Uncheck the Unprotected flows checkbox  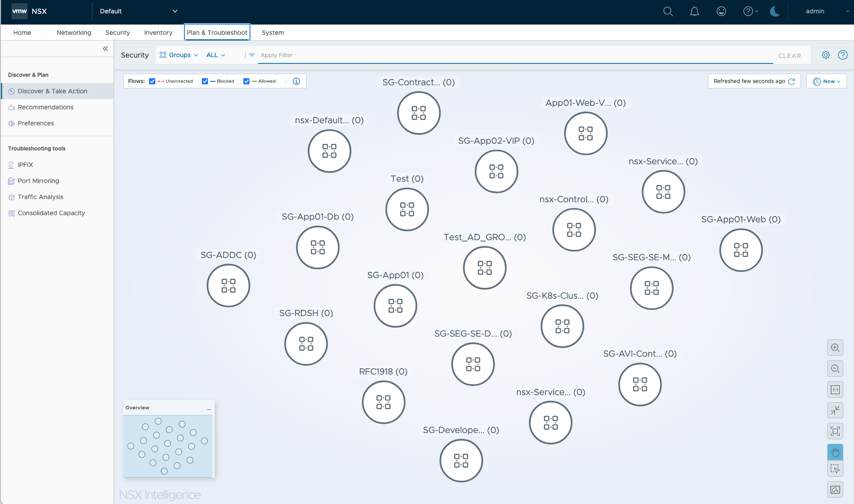[152, 81]
